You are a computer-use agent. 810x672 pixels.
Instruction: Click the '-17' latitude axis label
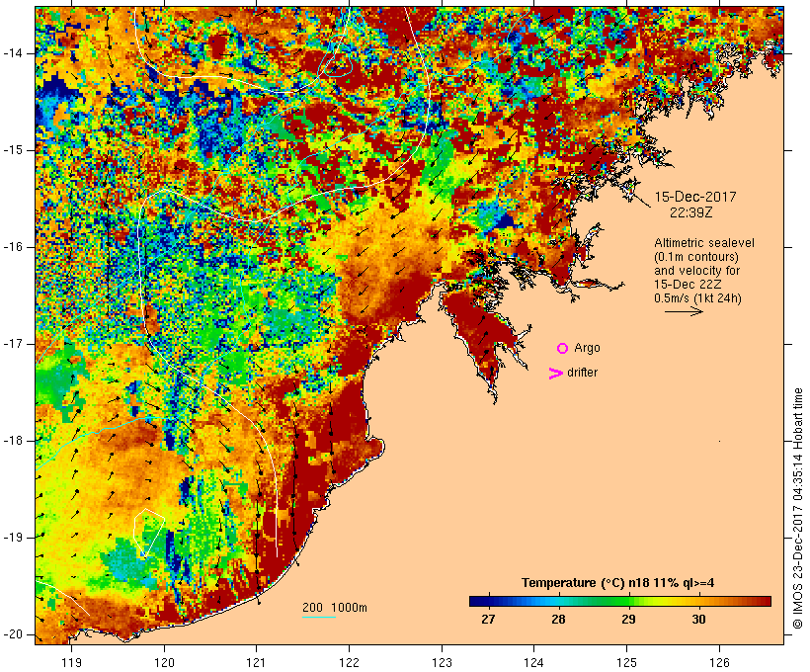pos(13,344)
